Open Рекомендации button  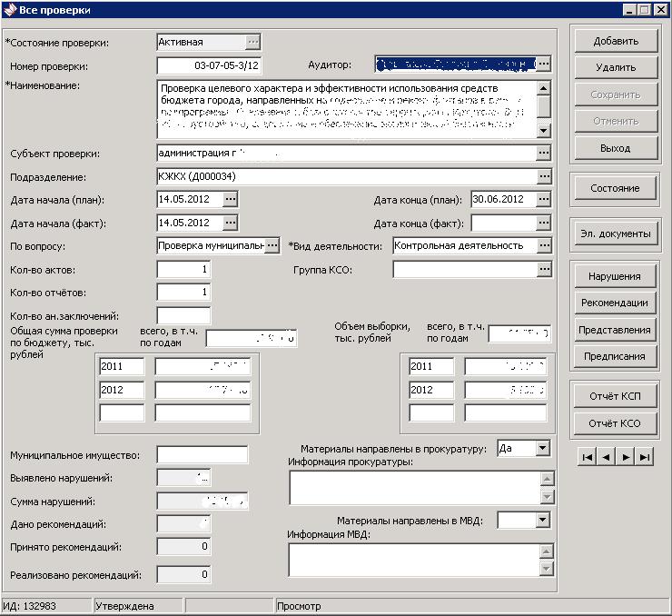click(615, 303)
